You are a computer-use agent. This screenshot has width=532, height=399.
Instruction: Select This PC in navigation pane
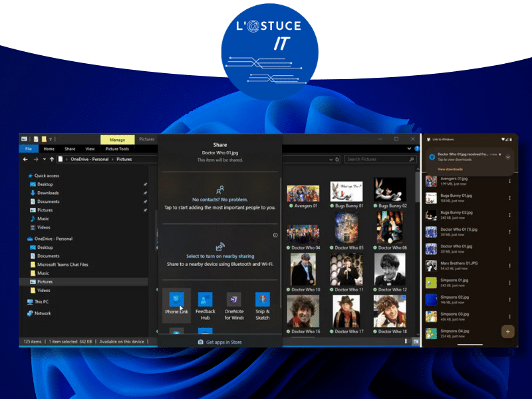(38, 302)
